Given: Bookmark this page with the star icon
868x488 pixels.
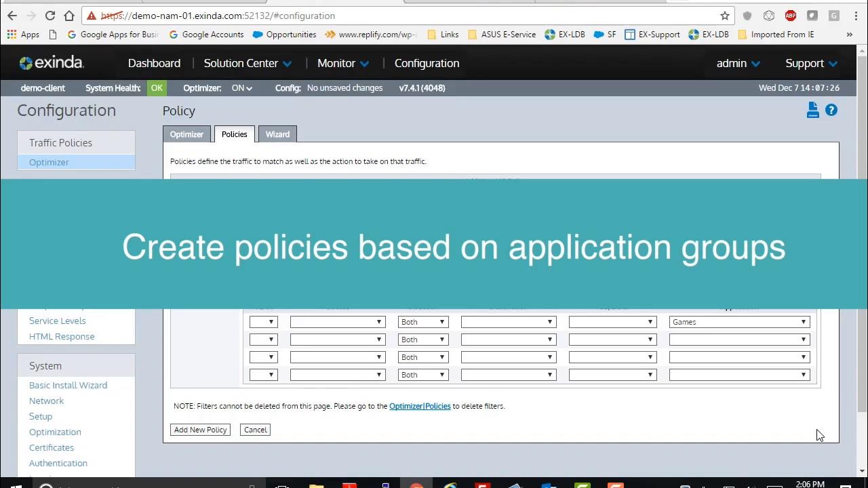Looking at the screenshot, I should (725, 15).
